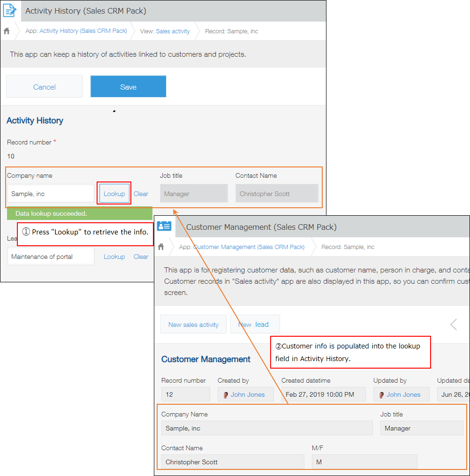Click the Customer Management app icon
Screen dimensions: 470x476
pos(164,226)
